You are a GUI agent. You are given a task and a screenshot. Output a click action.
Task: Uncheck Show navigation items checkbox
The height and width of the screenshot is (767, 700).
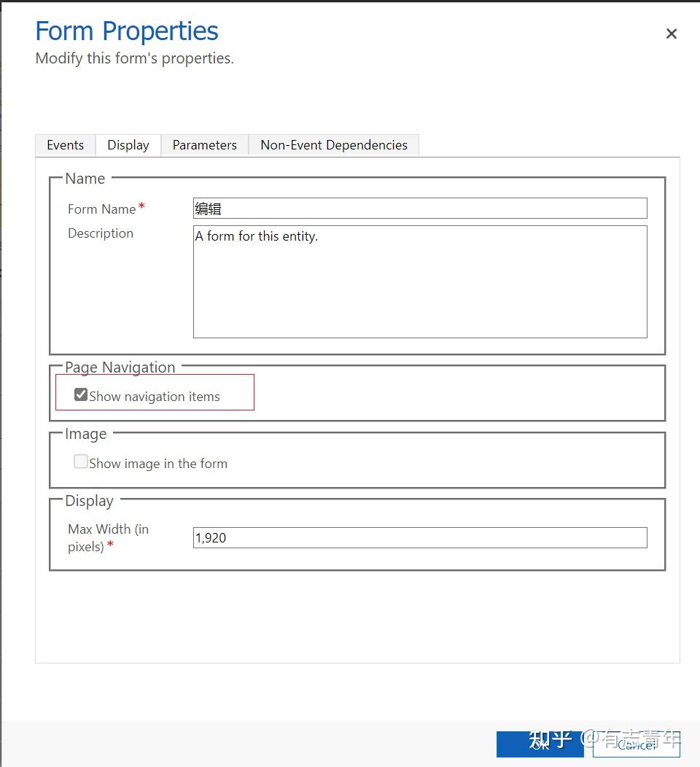tap(81, 394)
